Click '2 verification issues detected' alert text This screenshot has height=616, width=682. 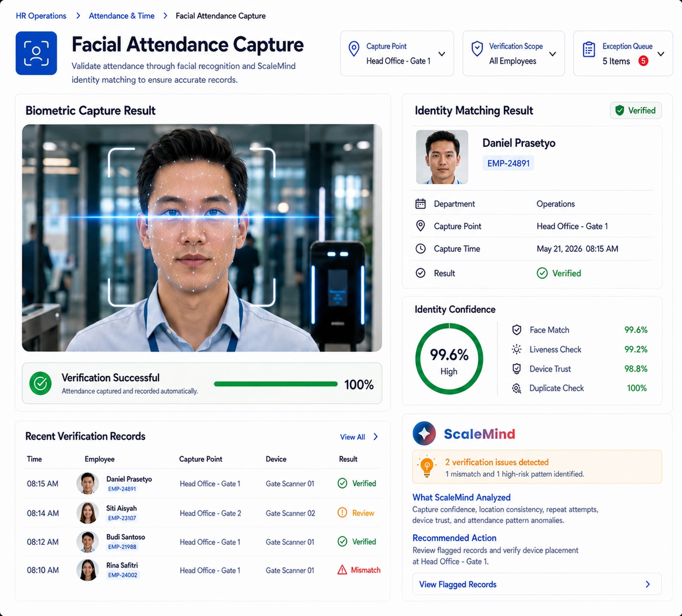(497, 462)
